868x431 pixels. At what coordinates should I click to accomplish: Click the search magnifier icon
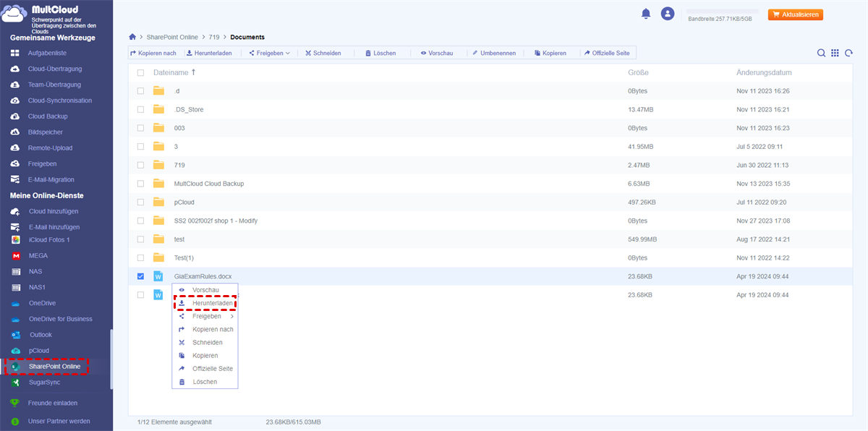[x=821, y=53]
